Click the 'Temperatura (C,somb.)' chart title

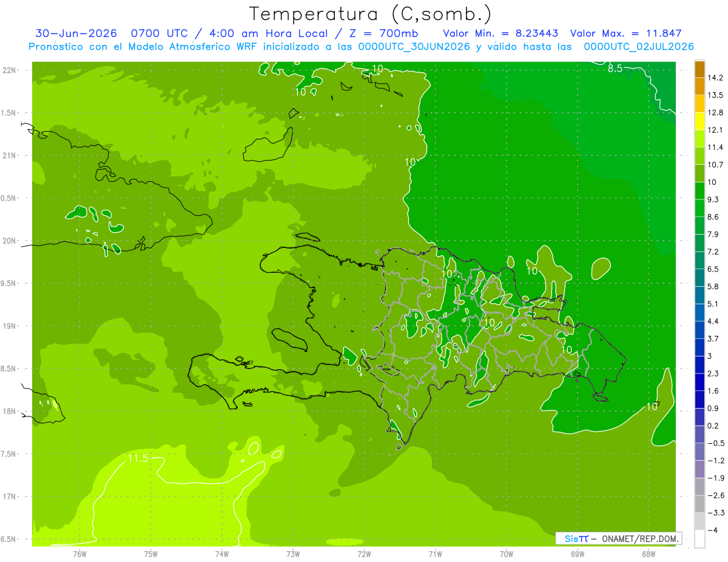[x=370, y=14]
